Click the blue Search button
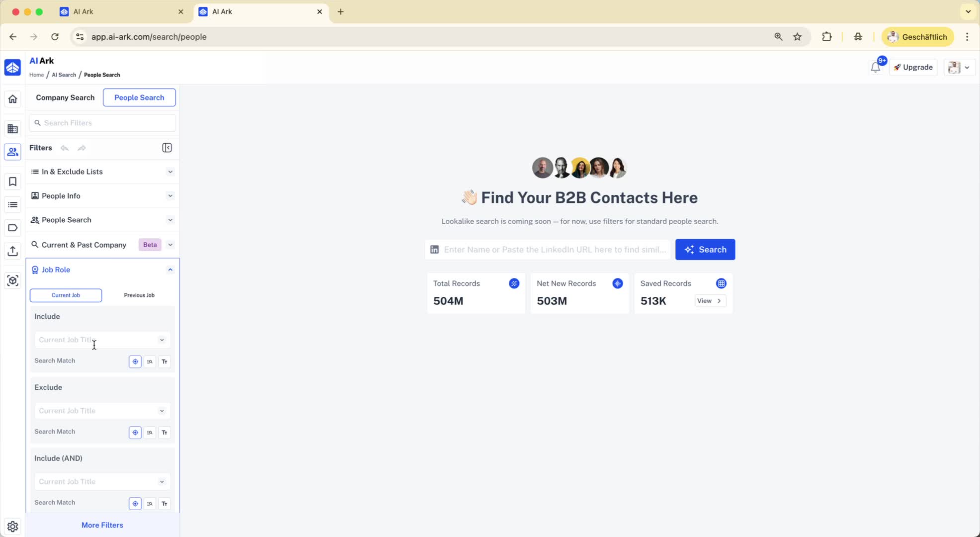This screenshot has height=537, width=980. pyautogui.click(x=705, y=250)
